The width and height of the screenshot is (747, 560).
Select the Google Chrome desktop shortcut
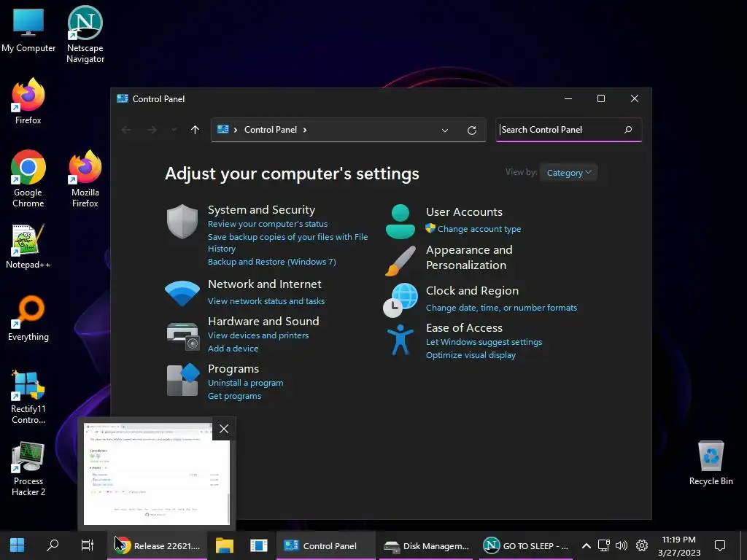[28, 179]
